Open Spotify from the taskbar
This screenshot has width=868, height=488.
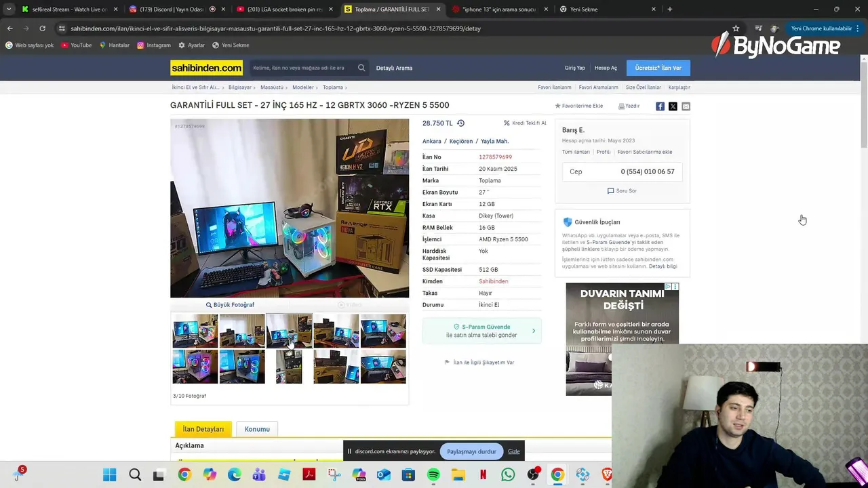coord(433,474)
